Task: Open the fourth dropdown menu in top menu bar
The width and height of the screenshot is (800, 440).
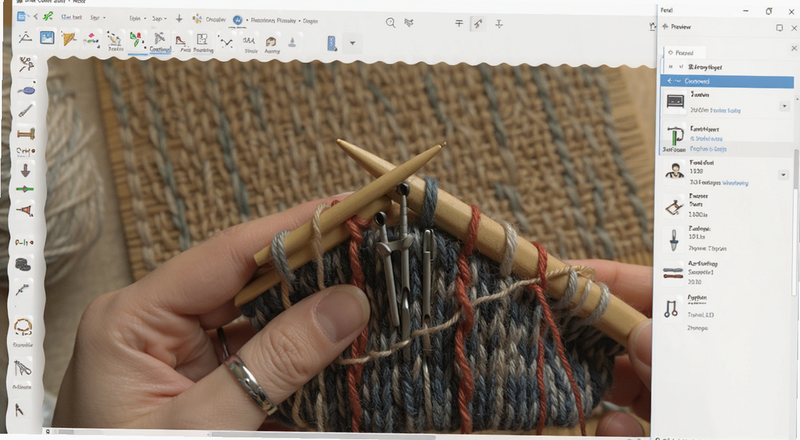Action: [160, 18]
